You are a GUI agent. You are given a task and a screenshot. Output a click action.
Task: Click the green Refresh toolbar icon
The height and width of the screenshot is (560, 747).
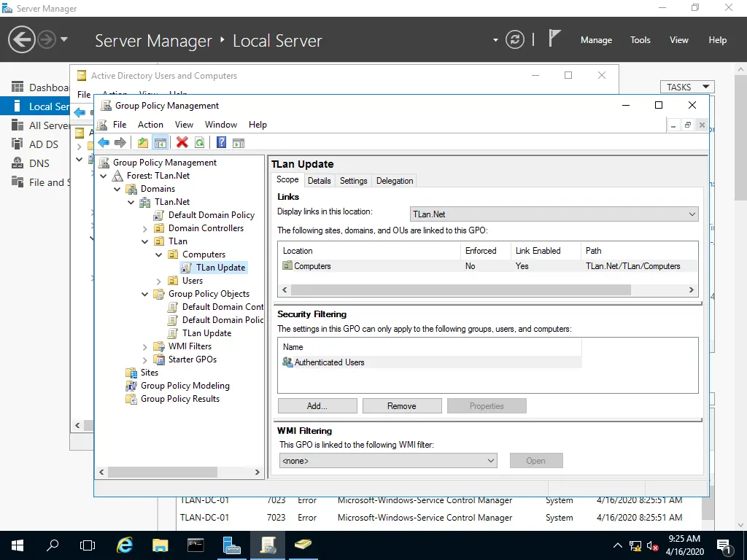click(x=200, y=142)
